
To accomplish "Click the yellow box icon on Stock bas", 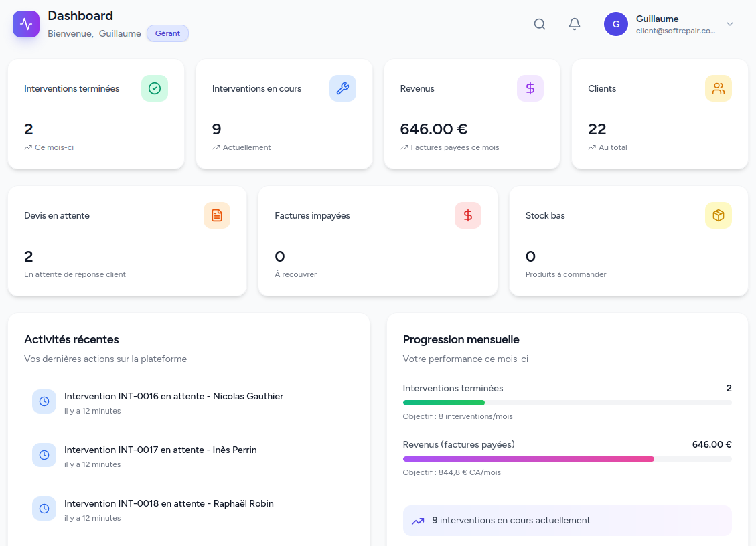I will coord(719,215).
